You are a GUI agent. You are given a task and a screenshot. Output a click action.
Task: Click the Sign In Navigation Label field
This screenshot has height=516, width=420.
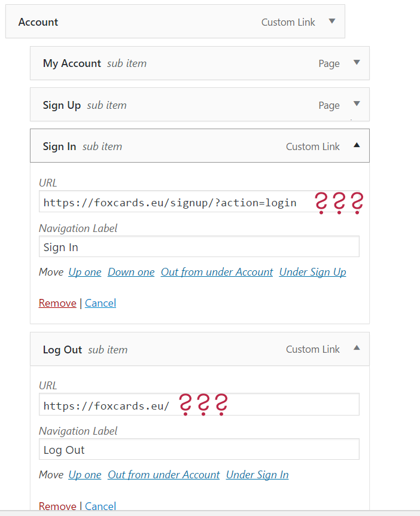point(199,246)
